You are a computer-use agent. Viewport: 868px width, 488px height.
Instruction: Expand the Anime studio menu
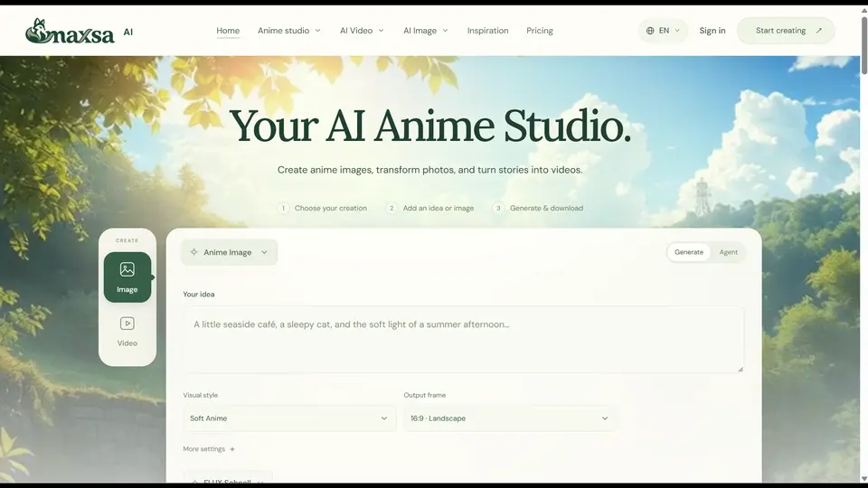point(289,31)
